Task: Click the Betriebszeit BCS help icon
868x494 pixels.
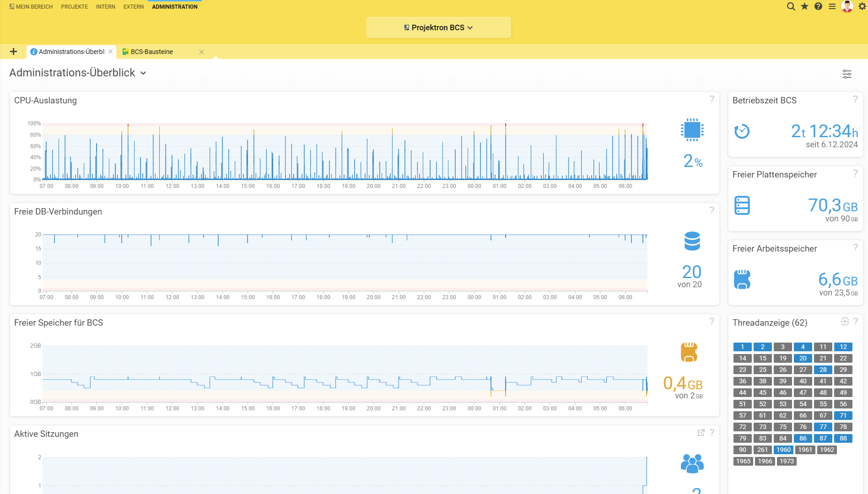Action: point(856,99)
